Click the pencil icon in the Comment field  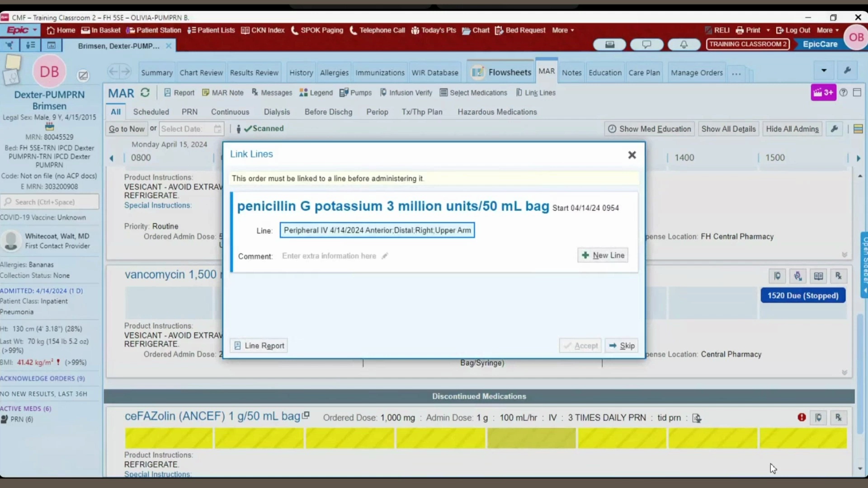(385, 256)
